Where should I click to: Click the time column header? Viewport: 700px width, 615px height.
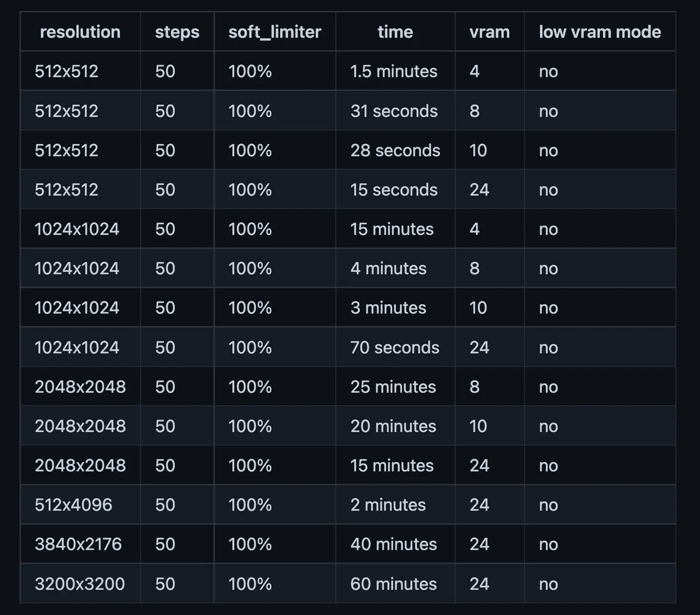tap(395, 31)
